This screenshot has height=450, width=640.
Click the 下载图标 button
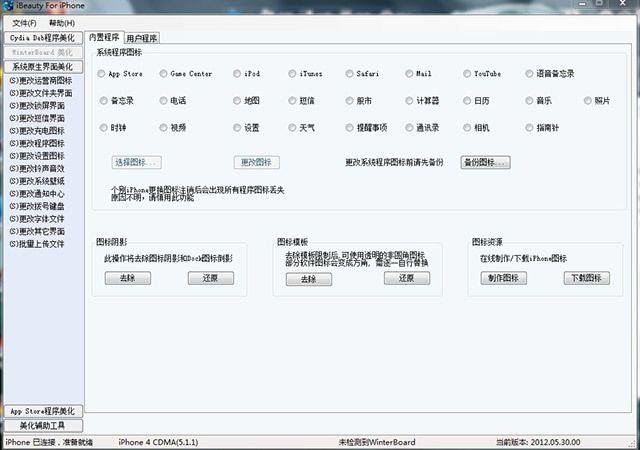(x=587, y=278)
